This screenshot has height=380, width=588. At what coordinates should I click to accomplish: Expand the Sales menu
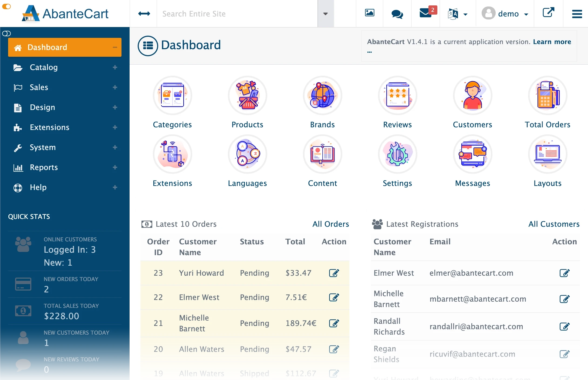115,87
